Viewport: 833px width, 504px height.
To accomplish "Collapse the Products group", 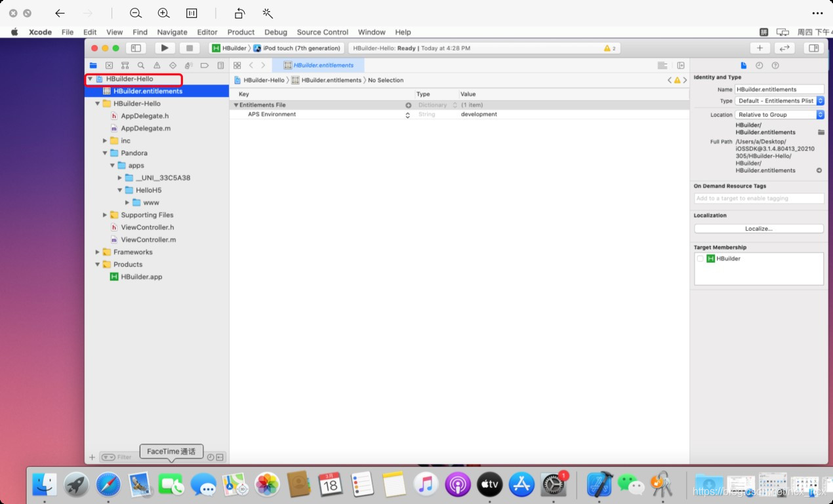I will pos(98,265).
